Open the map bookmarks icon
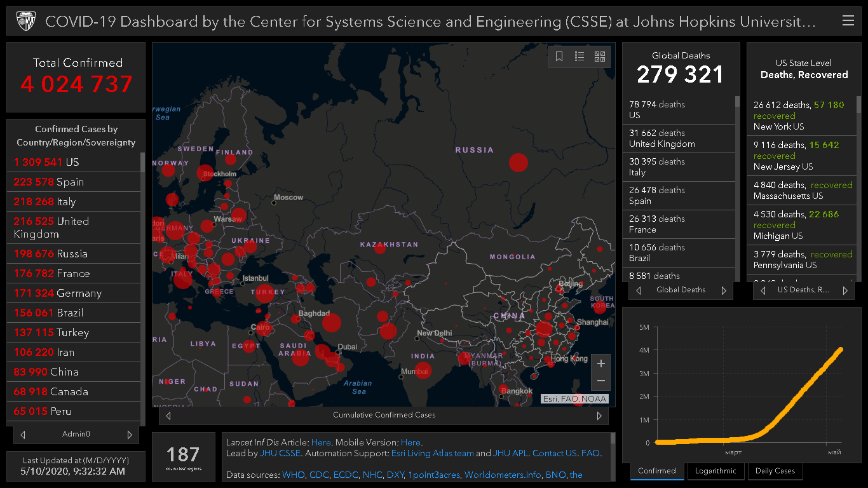 click(x=559, y=57)
